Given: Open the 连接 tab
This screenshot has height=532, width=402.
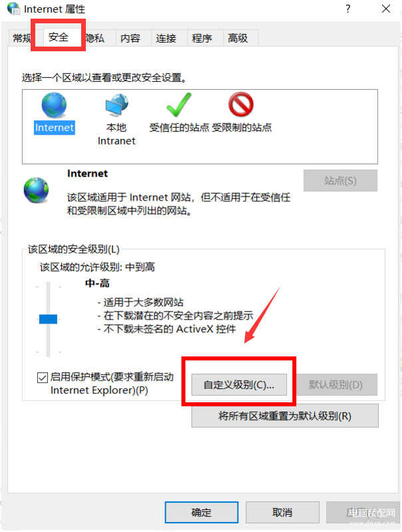Looking at the screenshot, I should [x=166, y=38].
